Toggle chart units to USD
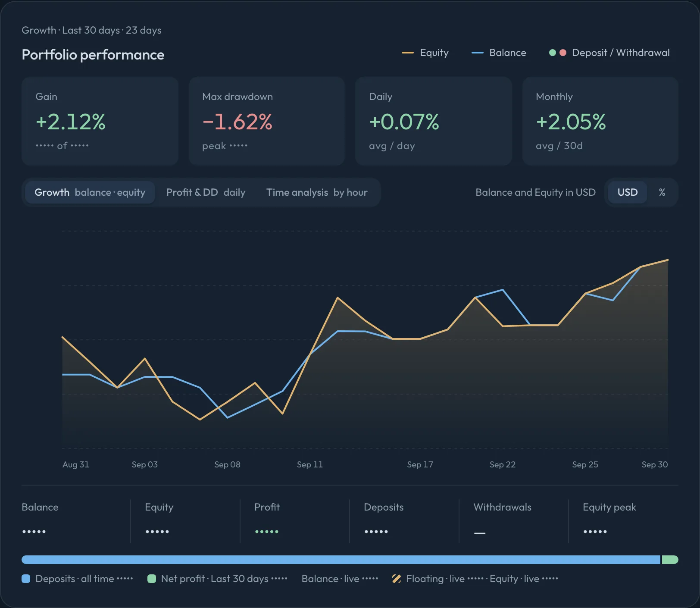Image resolution: width=700 pixels, height=608 pixels. point(627,192)
